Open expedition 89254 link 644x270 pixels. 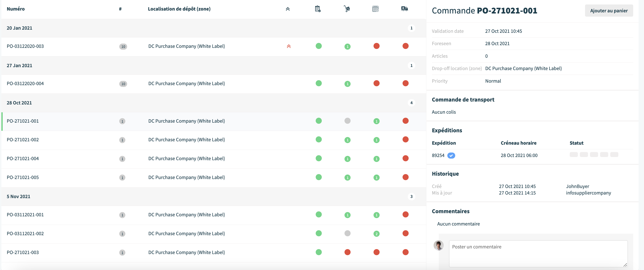tap(438, 155)
